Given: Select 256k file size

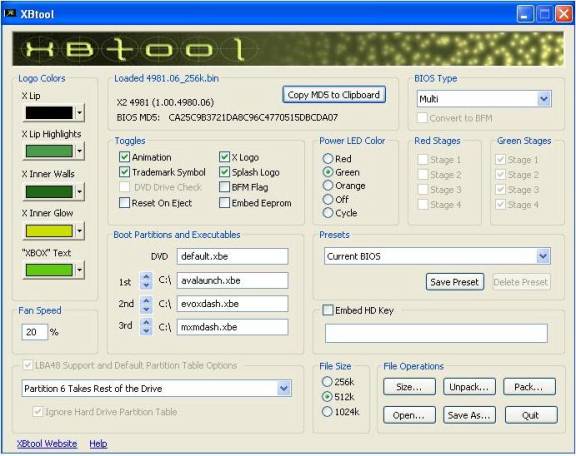Looking at the screenshot, I should (x=327, y=382).
